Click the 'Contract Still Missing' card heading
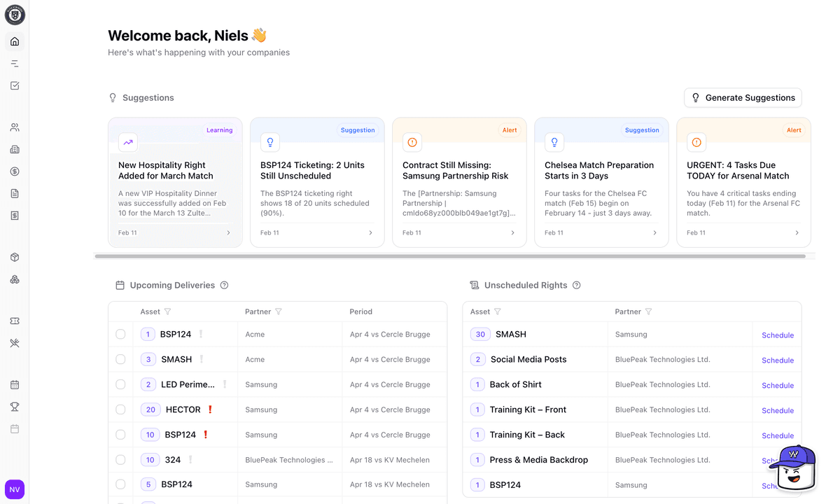 (x=456, y=170)
